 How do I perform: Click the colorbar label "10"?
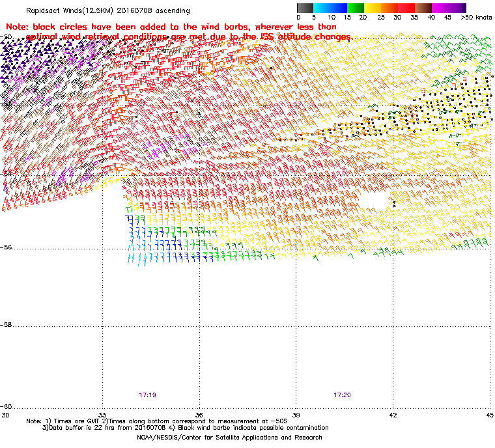coord(332,18)
